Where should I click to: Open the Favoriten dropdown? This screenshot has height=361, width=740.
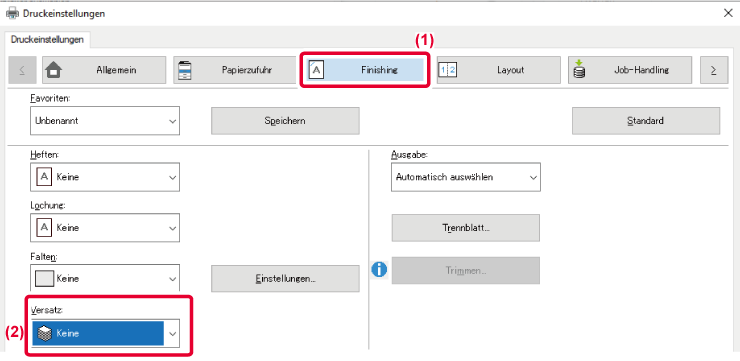(105, 120)
